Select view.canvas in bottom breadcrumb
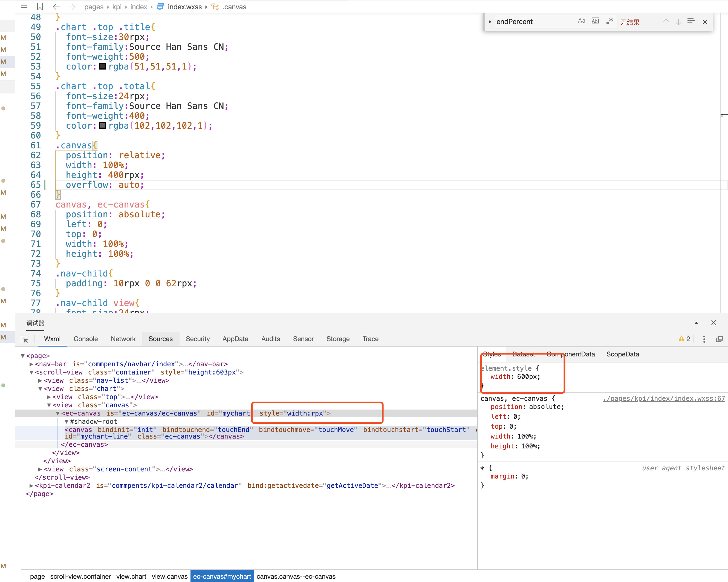The height and width of the screenshot is (582, 728). coord(169,576)
